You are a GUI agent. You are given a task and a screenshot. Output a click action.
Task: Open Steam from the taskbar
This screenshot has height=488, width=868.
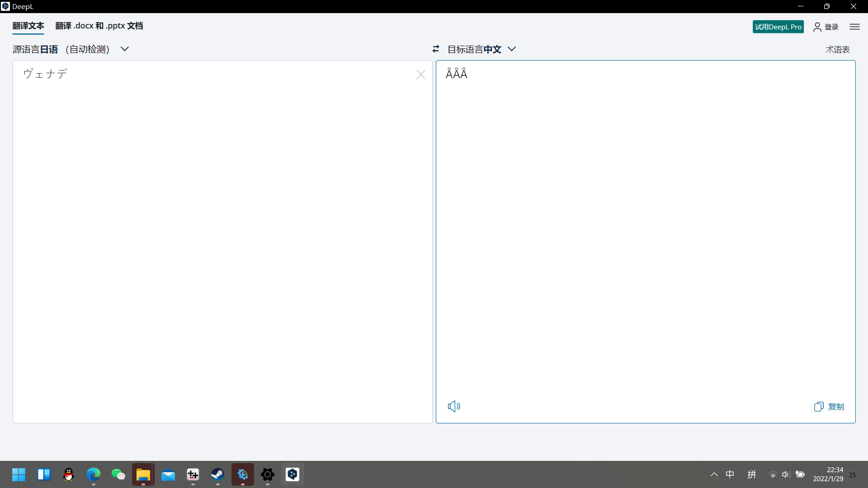click(218, 474)
